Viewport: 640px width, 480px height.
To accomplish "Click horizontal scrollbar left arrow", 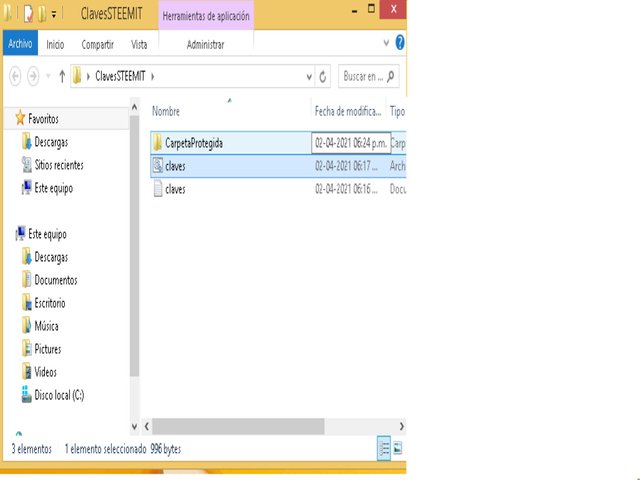I will (x=147, y=427).
